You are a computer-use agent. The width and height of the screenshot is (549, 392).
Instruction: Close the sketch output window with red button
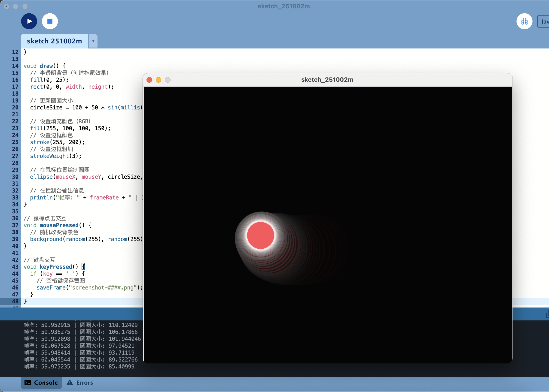[149, 80]
